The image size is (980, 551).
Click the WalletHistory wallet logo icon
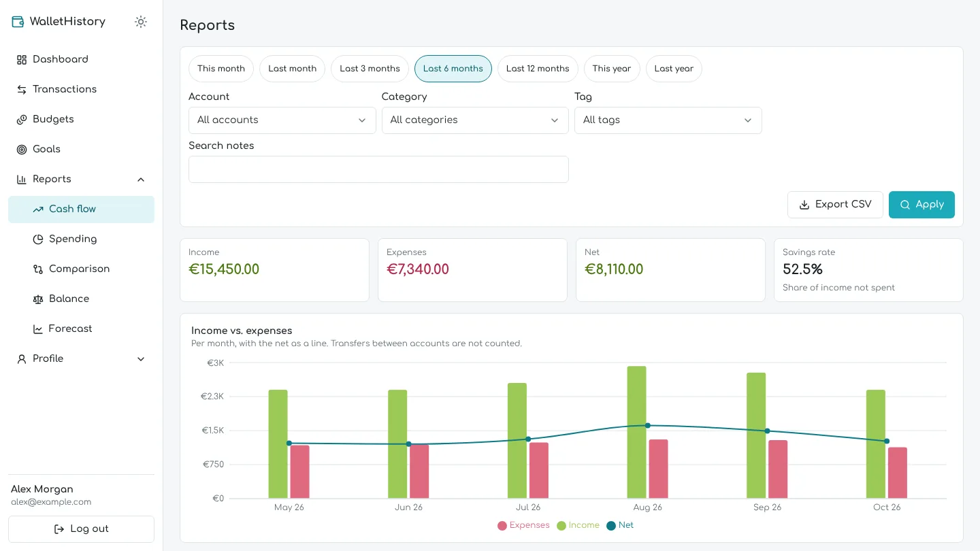18,22
